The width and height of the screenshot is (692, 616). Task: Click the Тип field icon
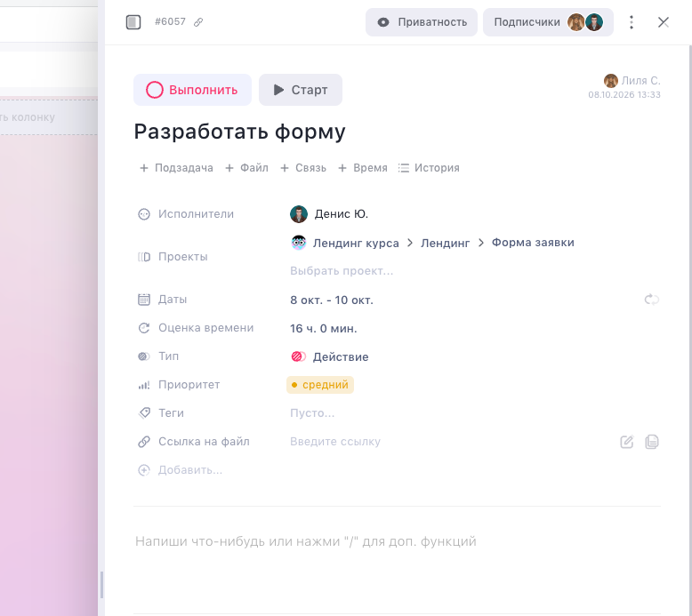[x=144, y=356]
